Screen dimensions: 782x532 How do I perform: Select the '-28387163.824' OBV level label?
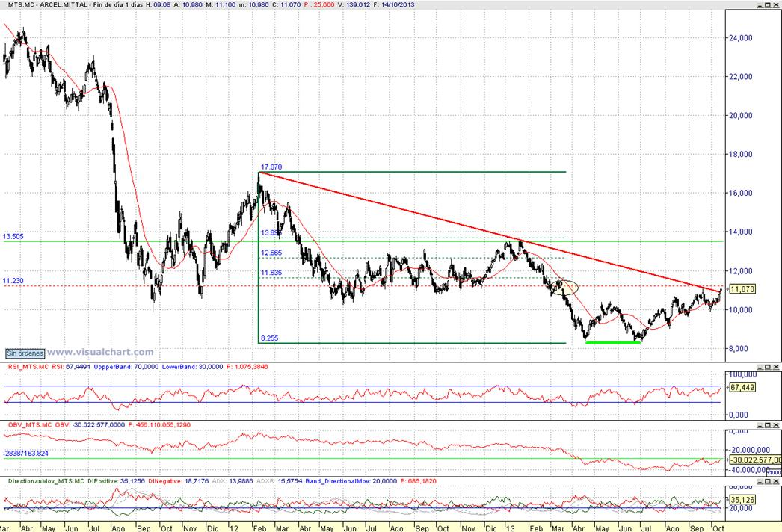26,454
